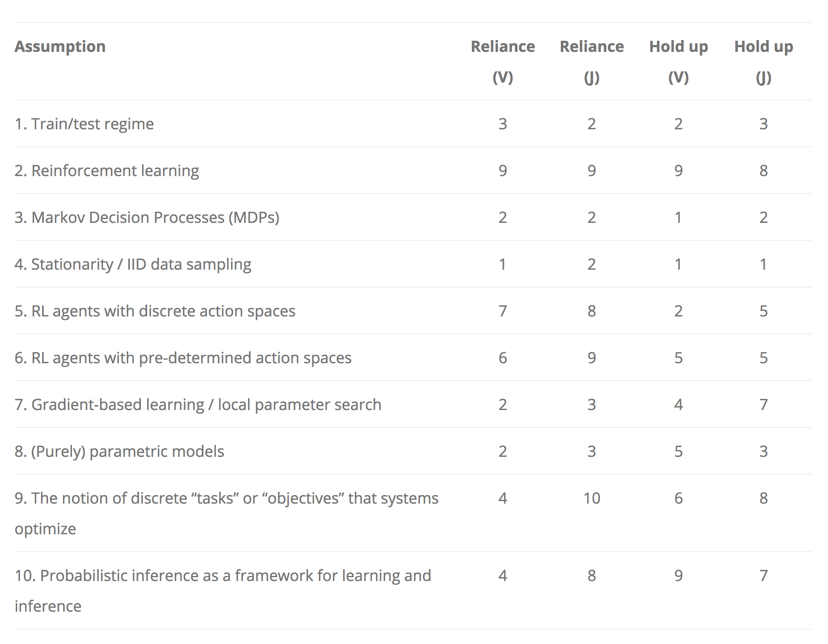
Task: Click the discrete "tasks" or "objectives" row text
Action: 226,498
